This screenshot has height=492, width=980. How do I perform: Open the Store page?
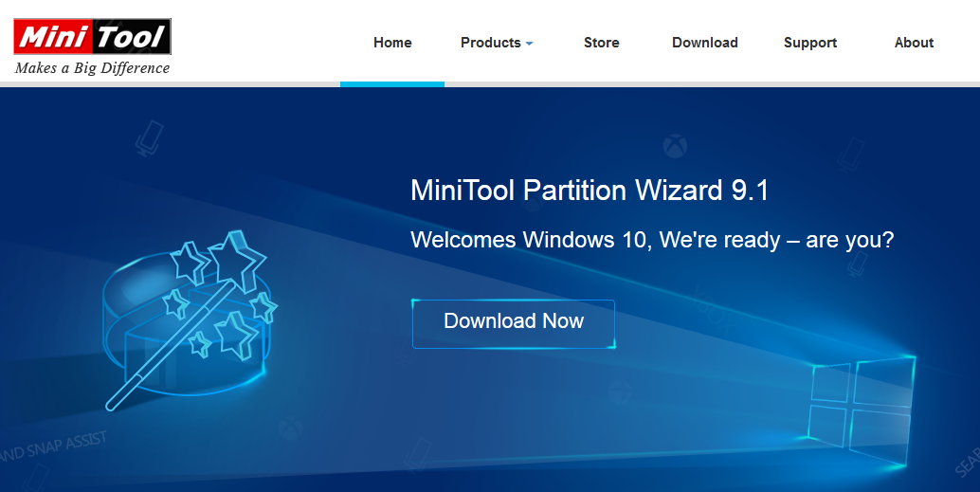pyautogui.click(x=601, y=43)
